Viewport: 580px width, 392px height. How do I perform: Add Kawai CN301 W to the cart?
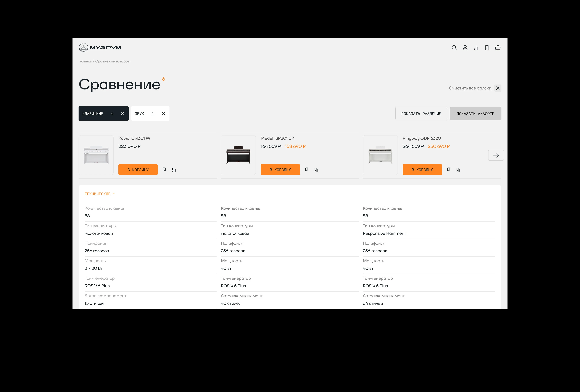138,170
